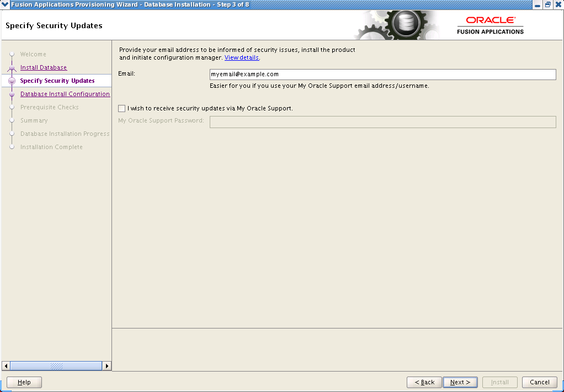Click the Install Database step marker icon
The width and height of the screenshot is (564, 392).
point(12,68)
